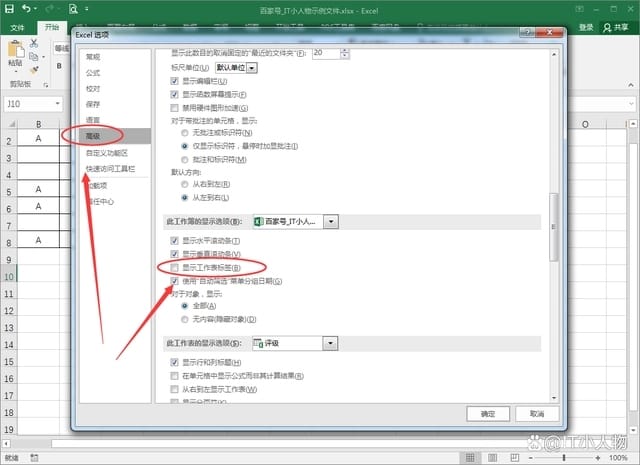Toggle 使用自动筛选菜单分组日期 checkbox
This screenshot has height=465, width=640.
click(174, 281)
